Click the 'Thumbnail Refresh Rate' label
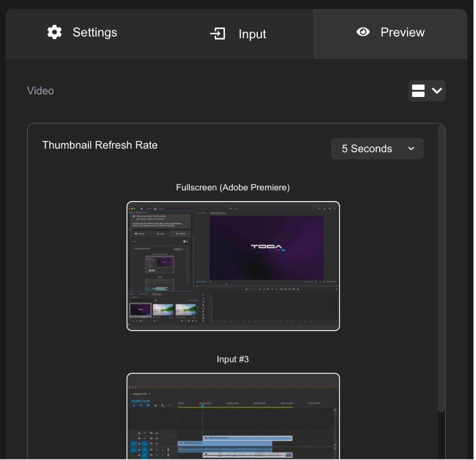The image size is (476, 460). (99, 145)
